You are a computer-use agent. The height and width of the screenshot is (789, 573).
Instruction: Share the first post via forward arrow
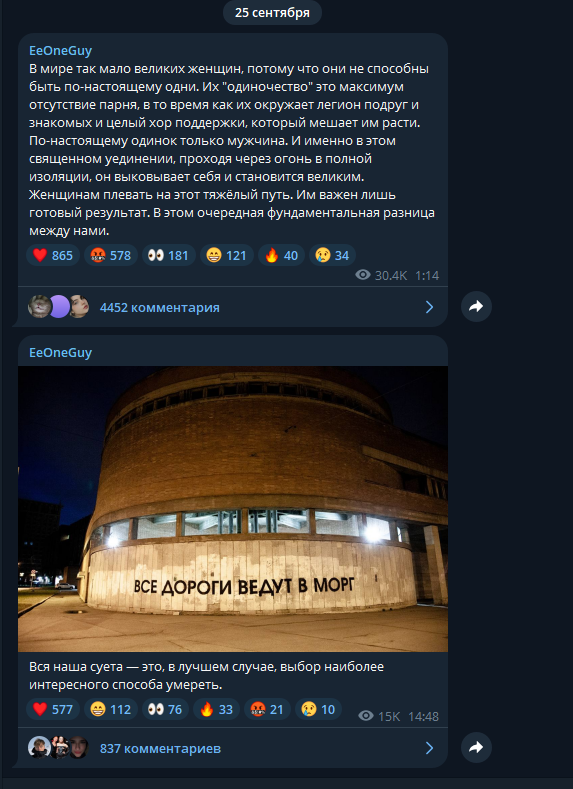[476, 306]
